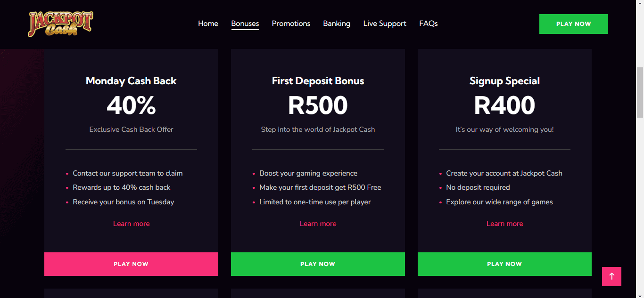Learn more about the Signup Special
Screen dimensions: 644x298
[504, 223]
